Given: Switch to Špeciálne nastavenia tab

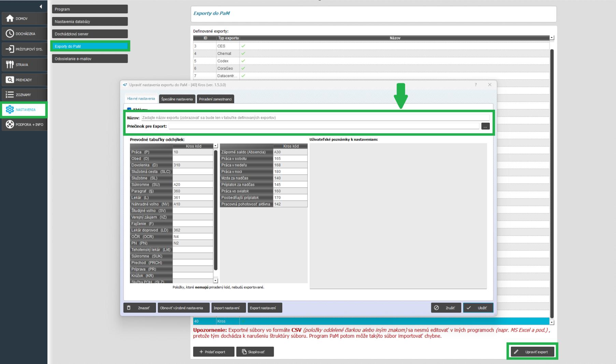Looking at the screenshot, I should click(x=177, y=99).
